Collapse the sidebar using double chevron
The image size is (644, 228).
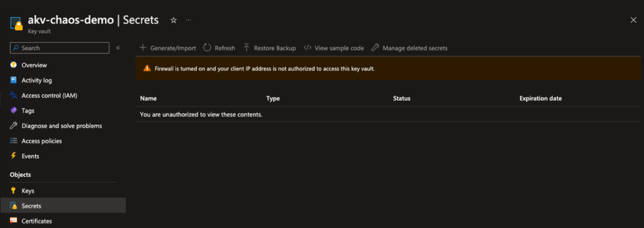(x=118, y=48)
